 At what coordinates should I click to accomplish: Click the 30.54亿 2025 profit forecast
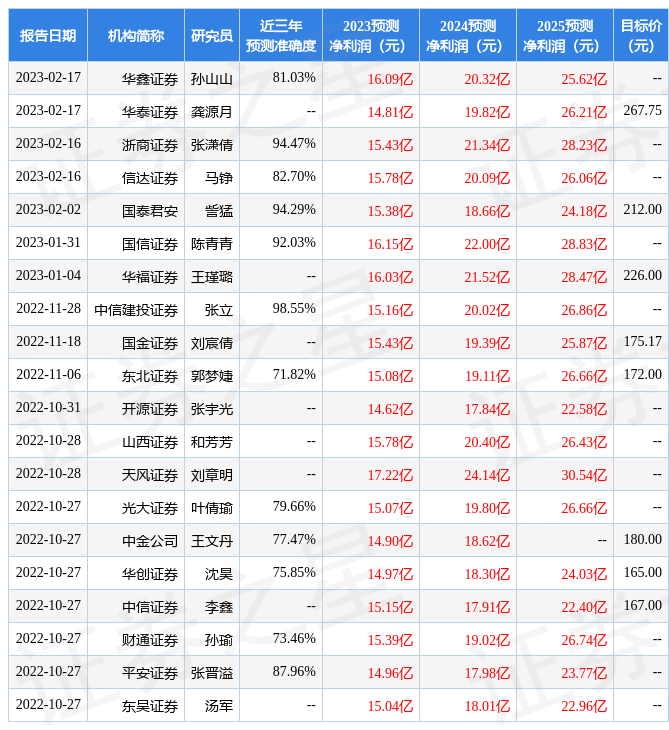coord(584,475)
